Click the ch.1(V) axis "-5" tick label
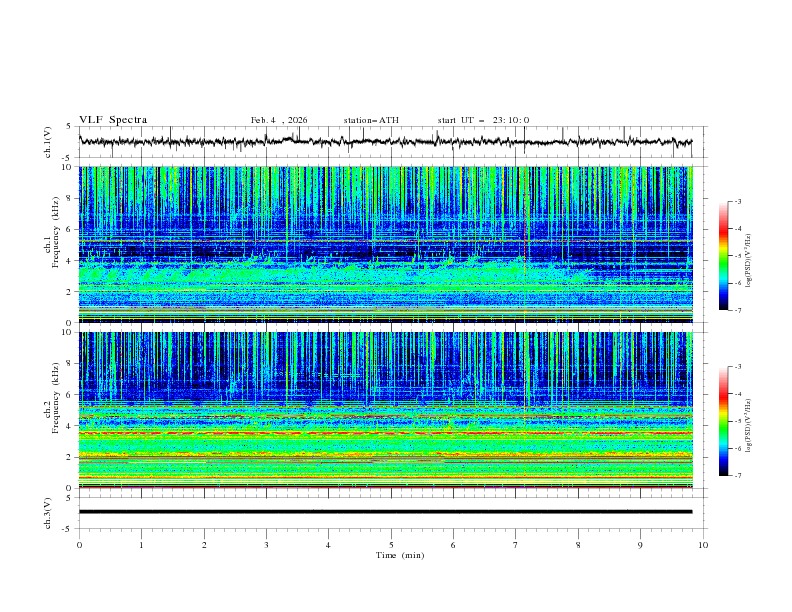Image resolution: width=792 pixels, height=612 pixels. coord(68,158)
